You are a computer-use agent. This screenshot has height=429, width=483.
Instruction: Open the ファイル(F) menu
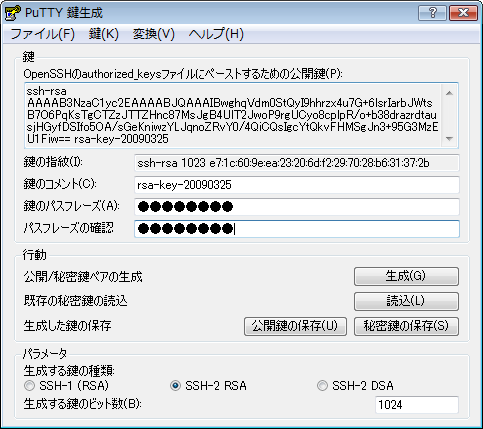[x=43, y=34]
